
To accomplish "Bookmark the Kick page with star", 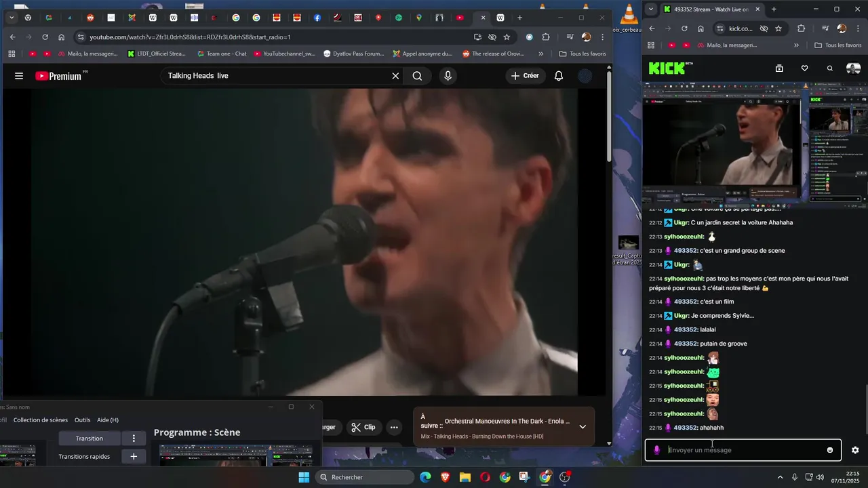I will (x=778, y=28).
